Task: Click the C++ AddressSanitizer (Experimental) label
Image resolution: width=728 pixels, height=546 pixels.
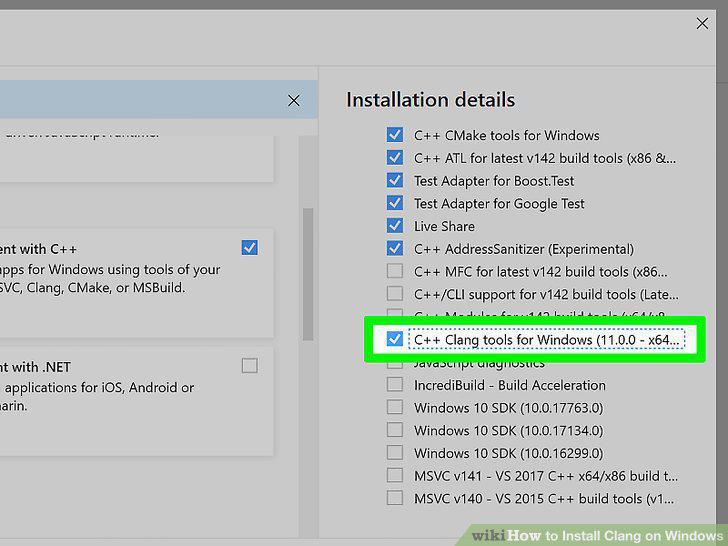Action: click(524, 249)
